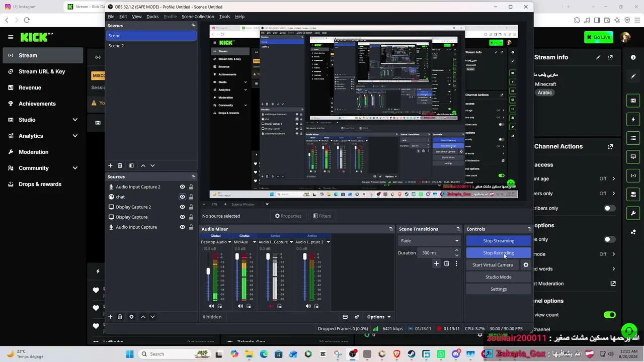Expand the Analytics section in Kick sidebar

[75, 136]
